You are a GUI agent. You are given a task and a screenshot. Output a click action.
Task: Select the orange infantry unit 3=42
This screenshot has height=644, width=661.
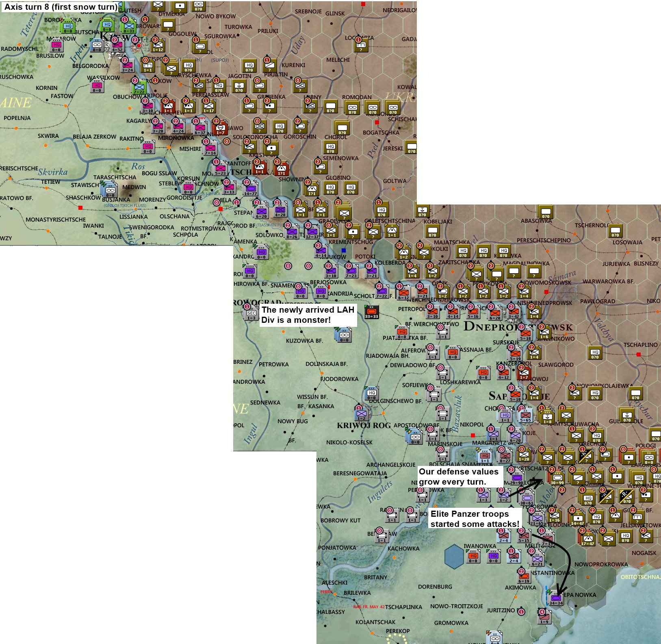point(514,312)
